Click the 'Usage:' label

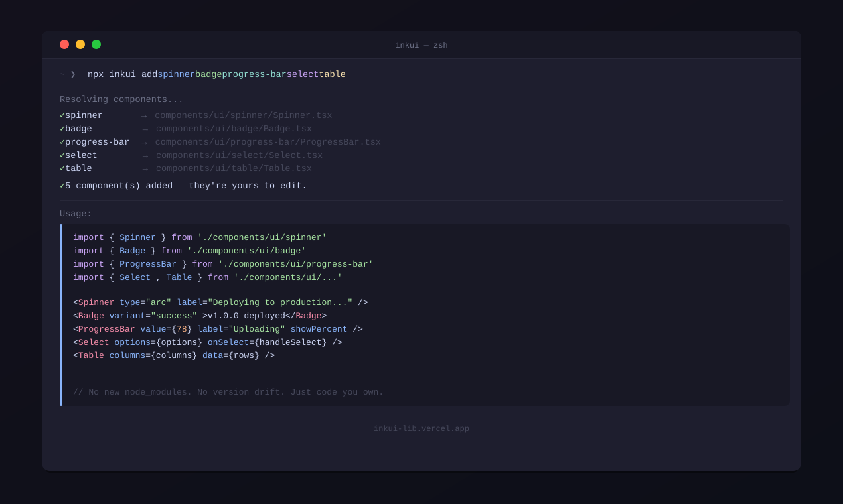(76, 214)
